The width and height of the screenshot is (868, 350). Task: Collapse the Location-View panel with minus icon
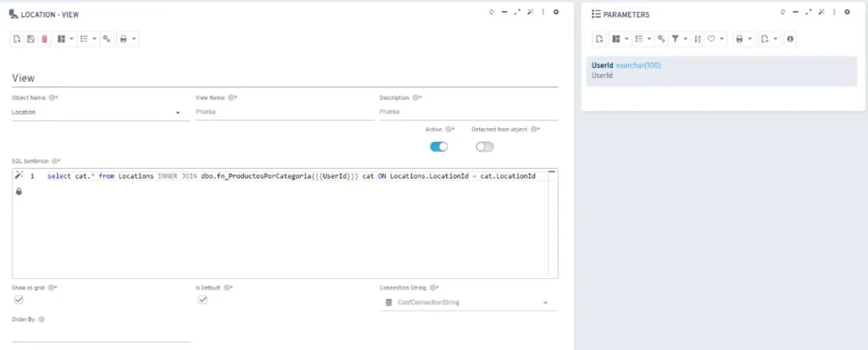pos(504,12)
